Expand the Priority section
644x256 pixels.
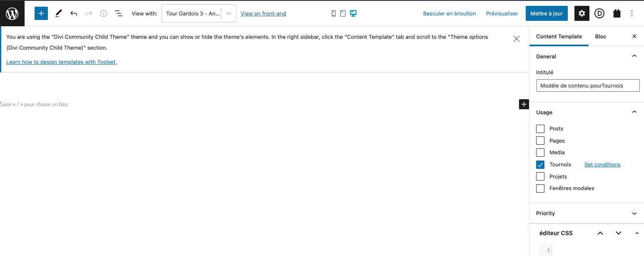click(x=587, y=213)
